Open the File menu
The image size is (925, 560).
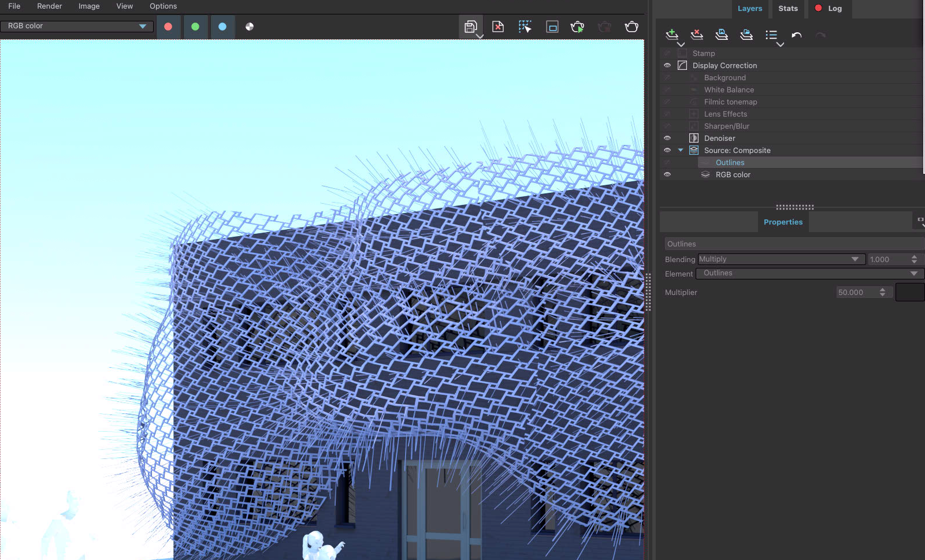tap(14, 6)
